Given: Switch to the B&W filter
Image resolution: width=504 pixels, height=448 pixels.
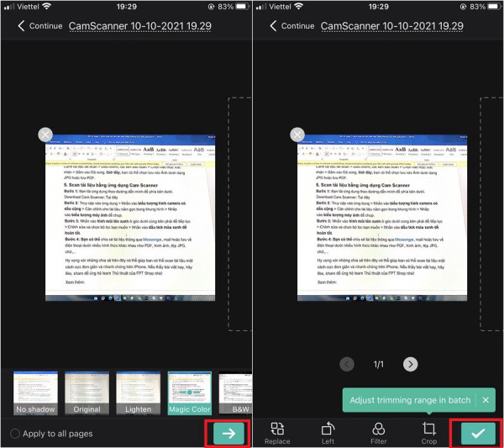Looking at the screenshot, I should click(235, 394).
